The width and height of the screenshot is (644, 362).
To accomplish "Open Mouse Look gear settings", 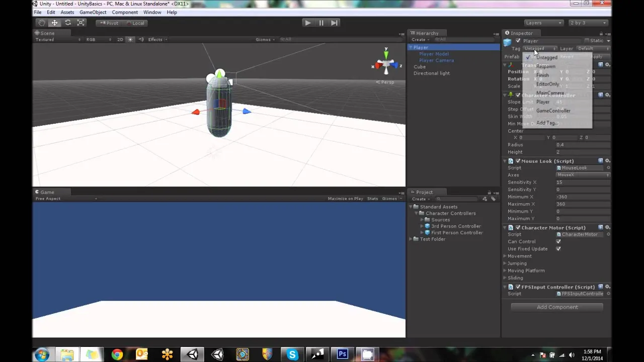I will click(x=607, y=161).
